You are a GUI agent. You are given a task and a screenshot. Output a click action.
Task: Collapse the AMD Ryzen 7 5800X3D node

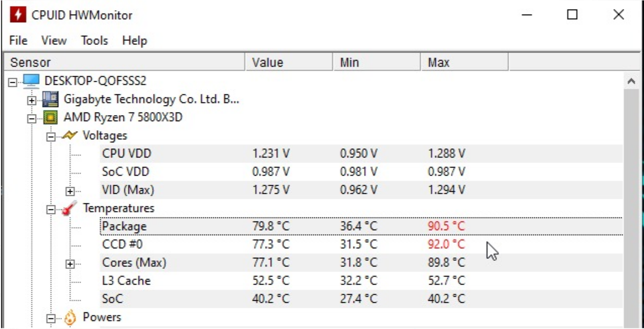tap(32, 118)
